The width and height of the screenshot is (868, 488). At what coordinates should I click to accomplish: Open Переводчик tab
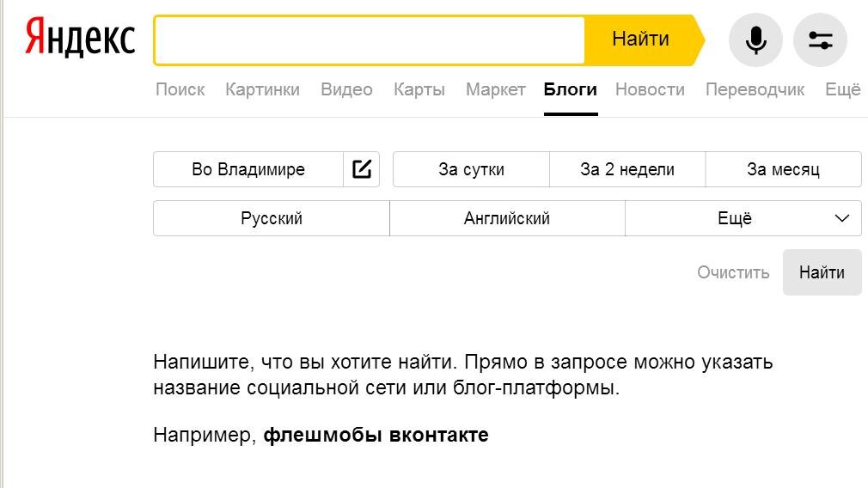755,89
